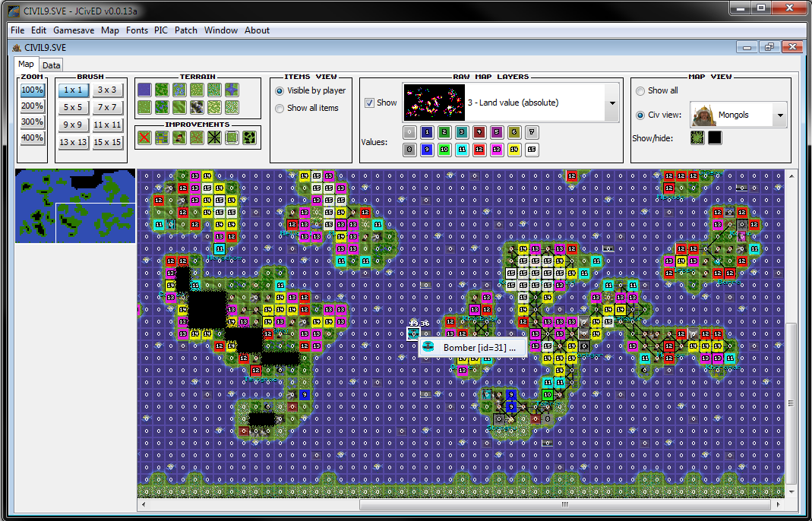Pick the white value 15 swatch
Image resolution: width=812 pixels, height=521 pixels.
tap(532, 150)
